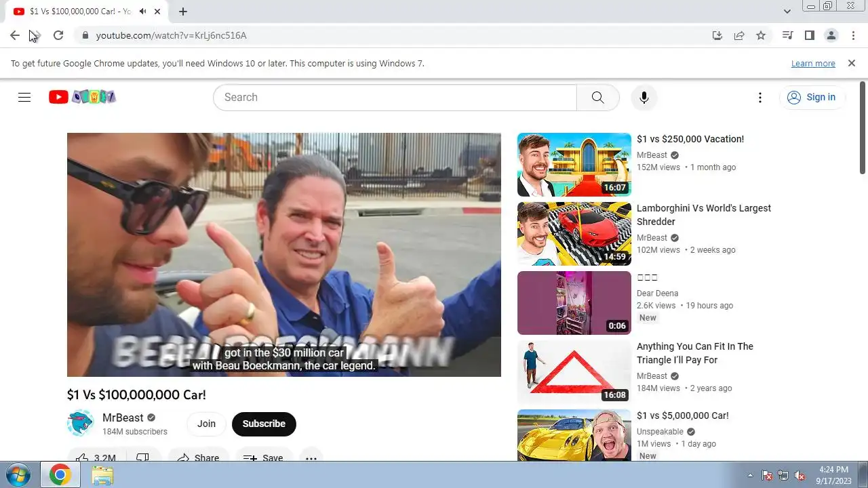Click the Join button

pos(206,424)
